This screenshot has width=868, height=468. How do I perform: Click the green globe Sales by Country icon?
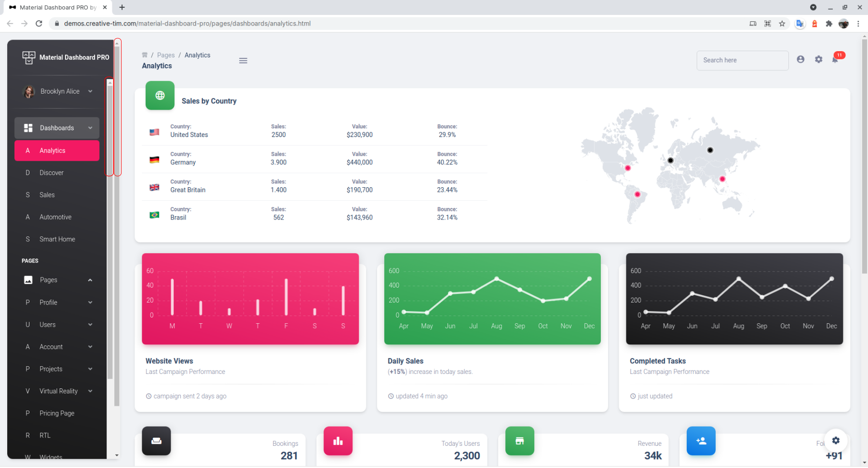(160, 96)
